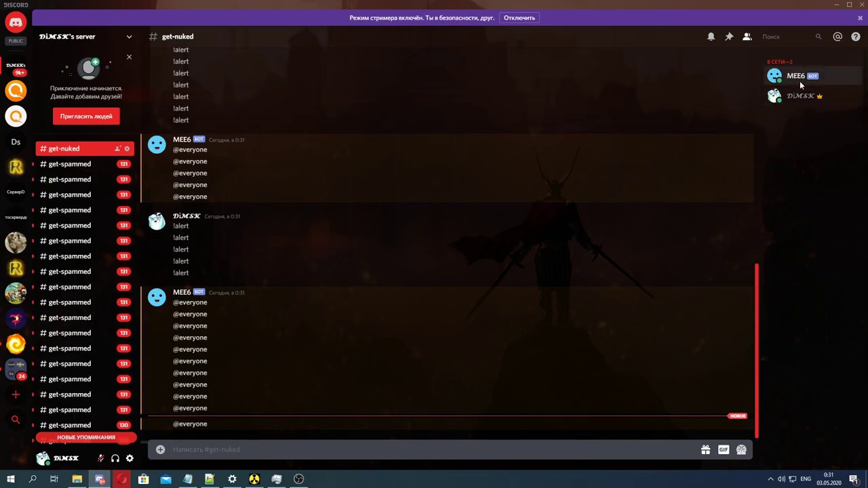The height and width of the screenshot is (488, 868).
Task: Open the fire swirl server icon
Action: tap(16, 344)
